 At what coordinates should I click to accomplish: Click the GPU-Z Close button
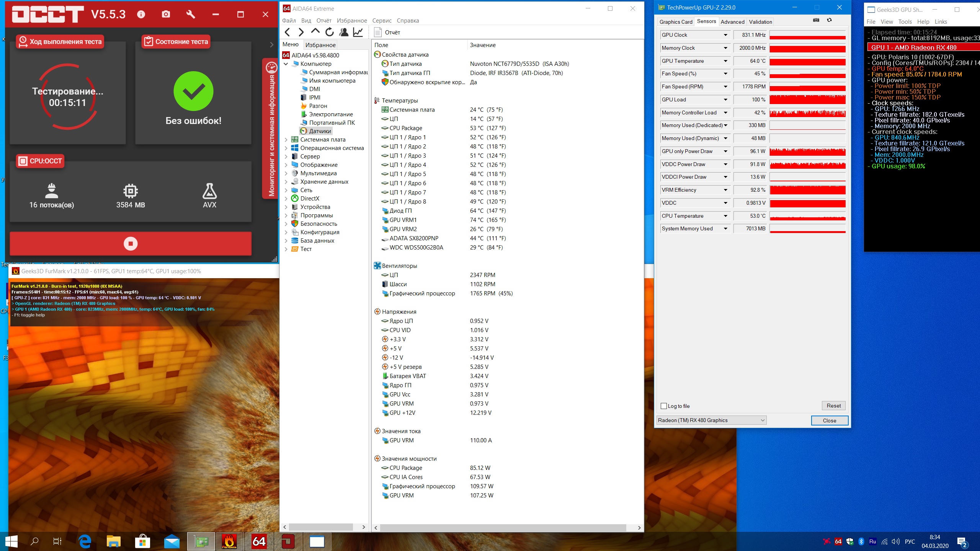point(830,421)
